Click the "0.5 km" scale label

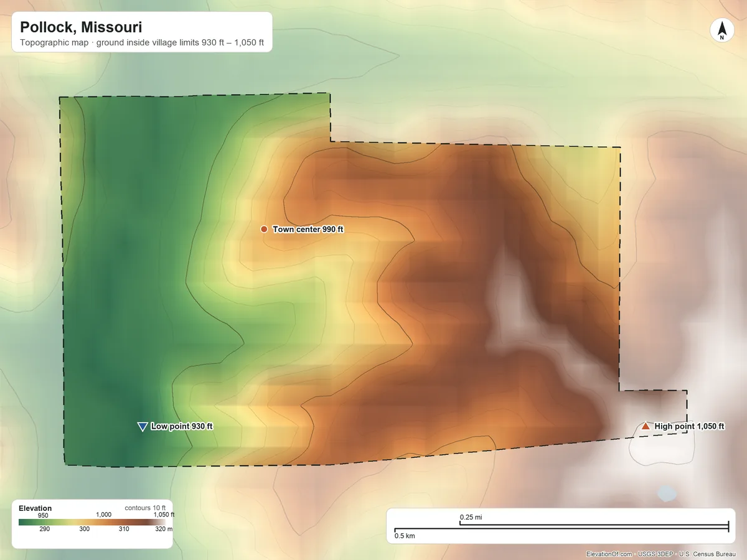click(405, 536)
